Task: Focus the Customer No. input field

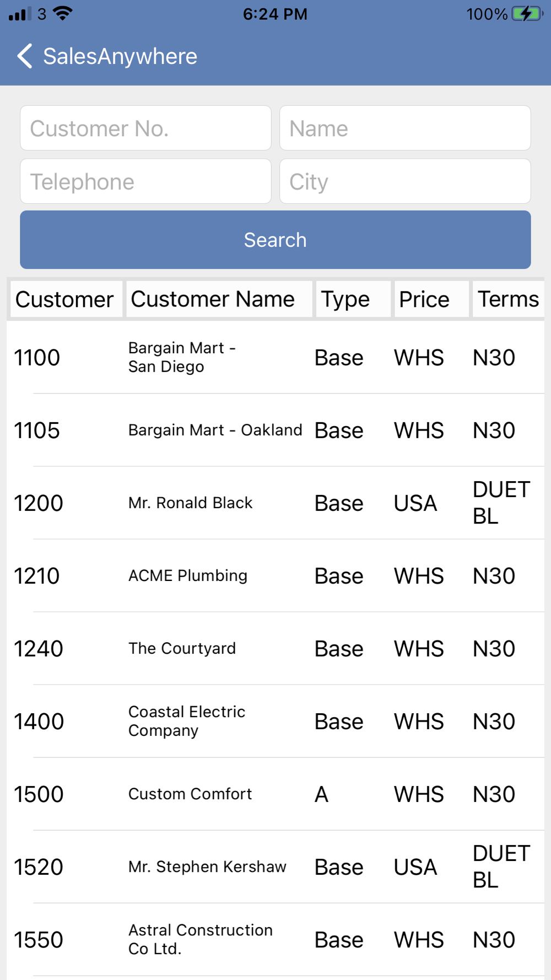Action: (x=145, y=128)
